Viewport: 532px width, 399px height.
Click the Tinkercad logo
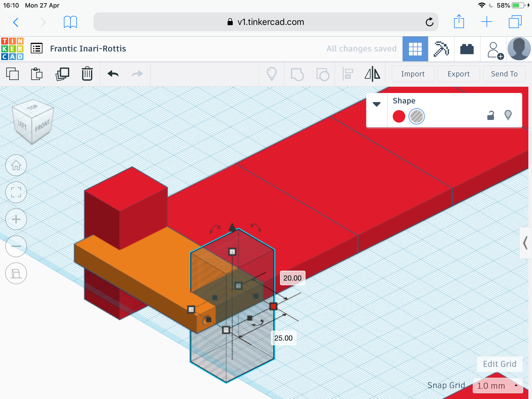[12, 49]
